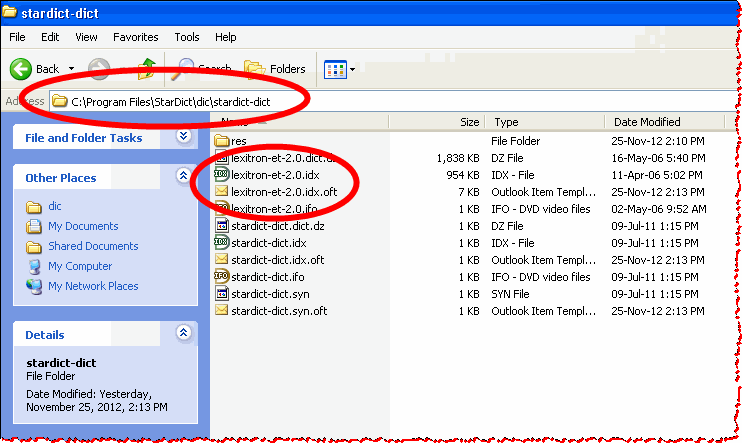Select the stardict-dict.ifo file icon
742x443 pixels.
pos(221,276)
